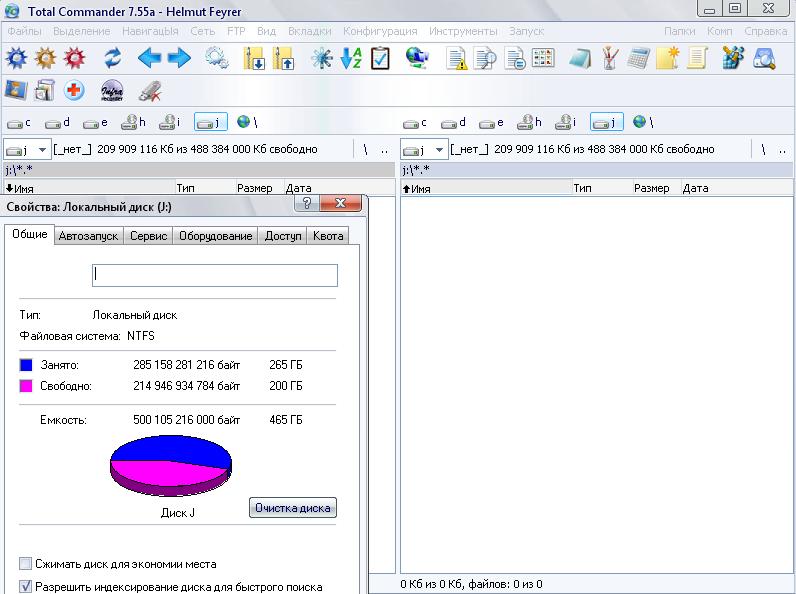Screen dimensions: 796x594
Task: Click the blue gear toolbar icon
Action: click(16, 58)
